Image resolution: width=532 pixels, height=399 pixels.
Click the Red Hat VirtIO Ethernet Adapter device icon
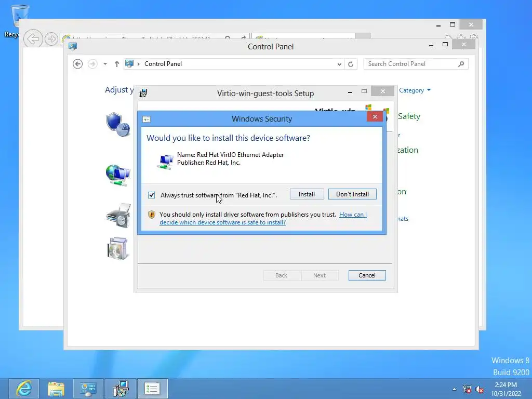[x=165, y=161]
